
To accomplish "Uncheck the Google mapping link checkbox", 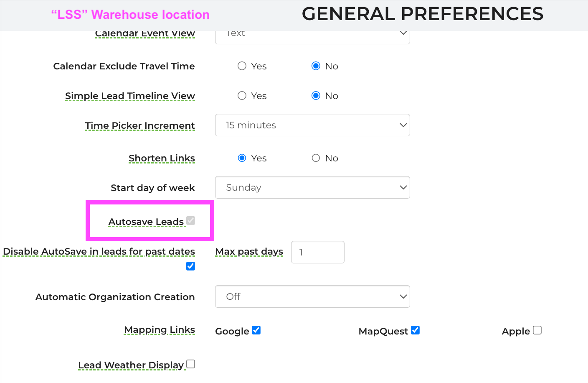I will tap(256, 330).
